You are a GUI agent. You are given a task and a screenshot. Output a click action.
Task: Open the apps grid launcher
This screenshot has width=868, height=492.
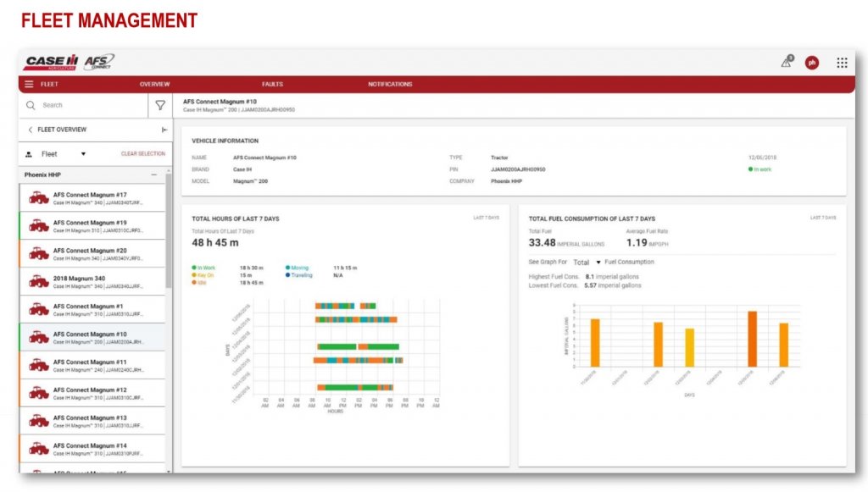[x=842, y=63]
